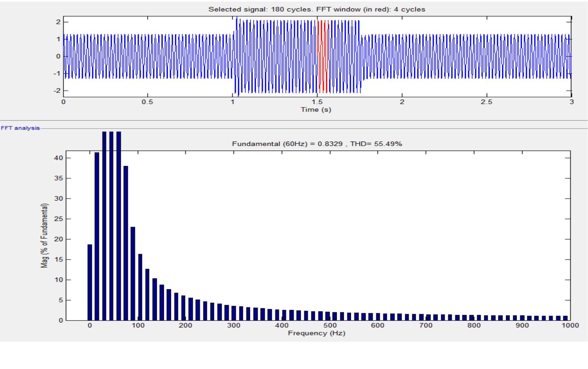Click the 'Frequency (Hz)' axis label
The width and height of the screenshot is (588, 369).
tap(317, 333)
